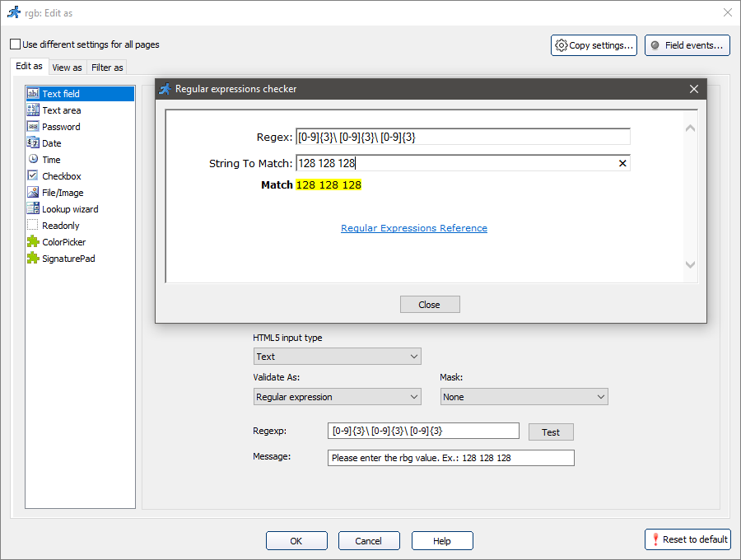The height and width of the screenshot is (560, 741).
Task: Open the HTML5 input type dropdown
Action: click(x=338, y=357)
